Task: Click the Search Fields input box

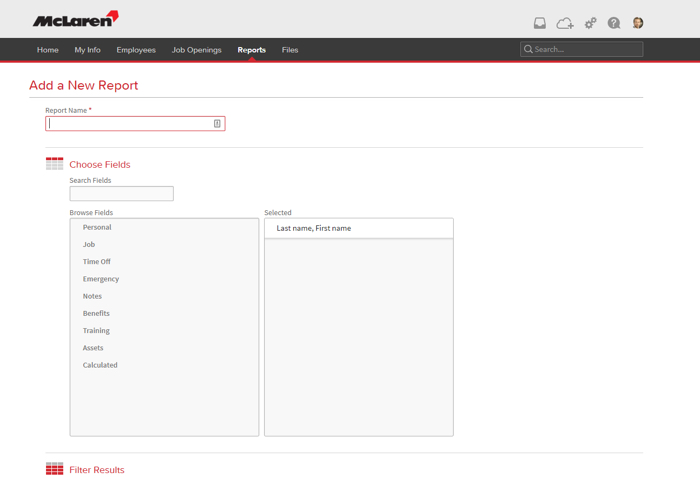Action: click(x=121, y=194)
